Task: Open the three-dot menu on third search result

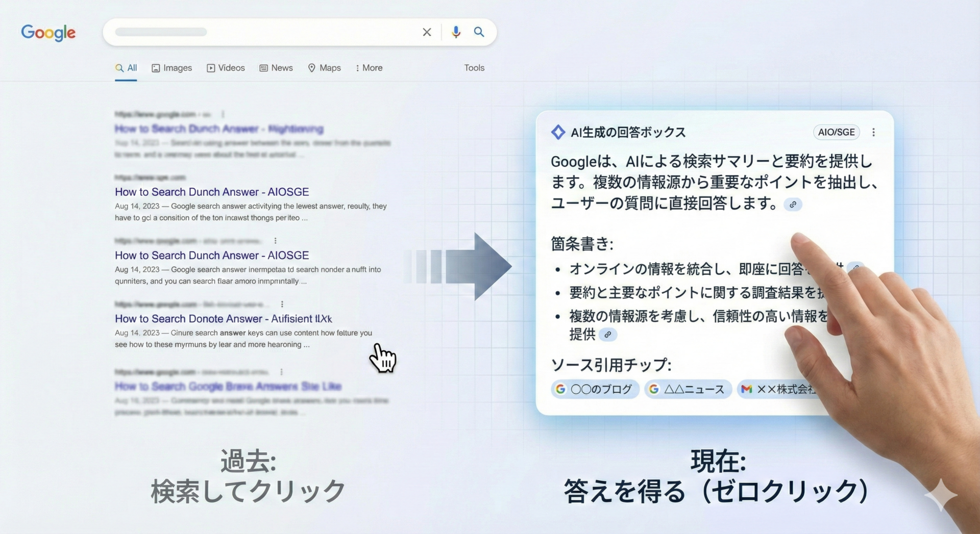Action: pos(275,240)
